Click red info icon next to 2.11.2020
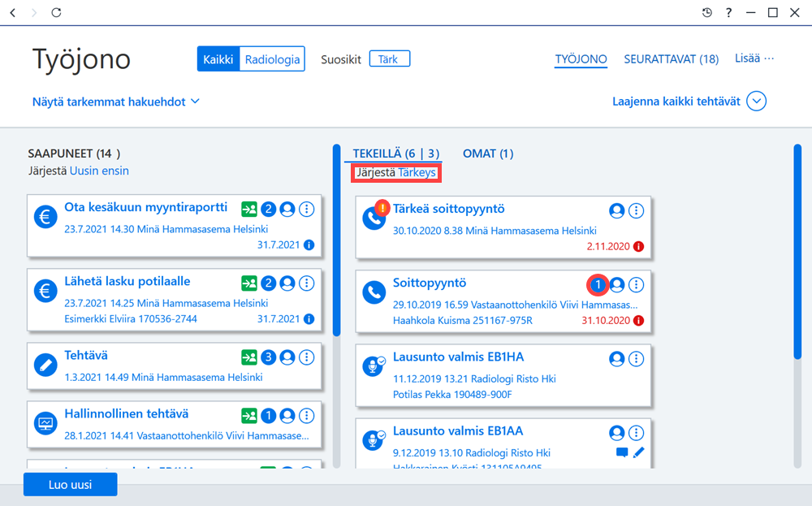 [638, 247]
